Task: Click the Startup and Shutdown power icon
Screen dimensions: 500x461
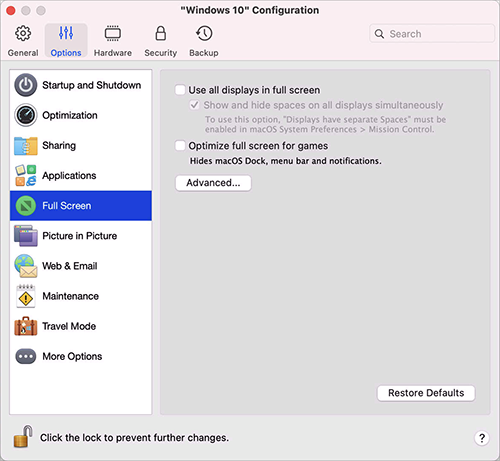Action: [26, 85]
